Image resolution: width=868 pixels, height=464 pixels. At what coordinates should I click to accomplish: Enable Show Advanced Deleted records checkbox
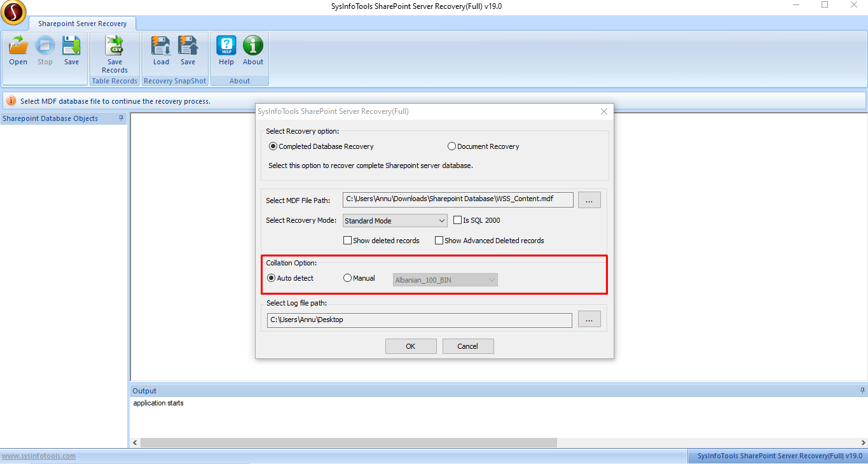coord(439,241)
